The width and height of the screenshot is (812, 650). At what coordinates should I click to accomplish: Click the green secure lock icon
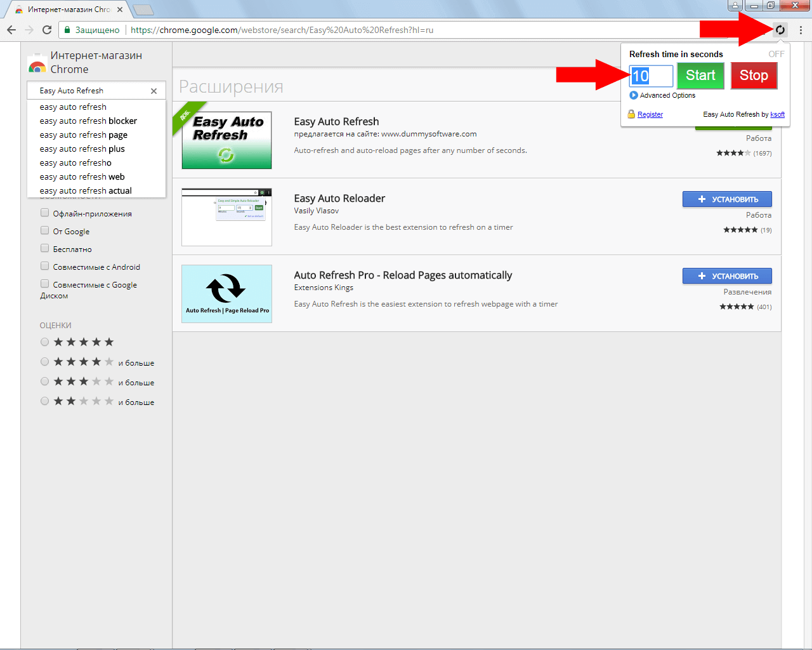67,30
